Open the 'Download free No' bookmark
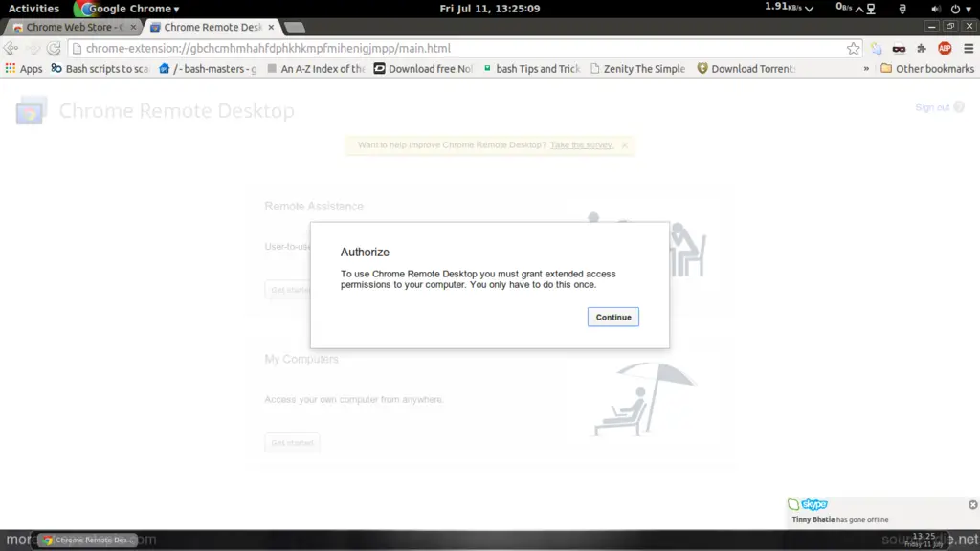This screenshot has width=980, height=551. pyautogui.click(x=424, y=69)
